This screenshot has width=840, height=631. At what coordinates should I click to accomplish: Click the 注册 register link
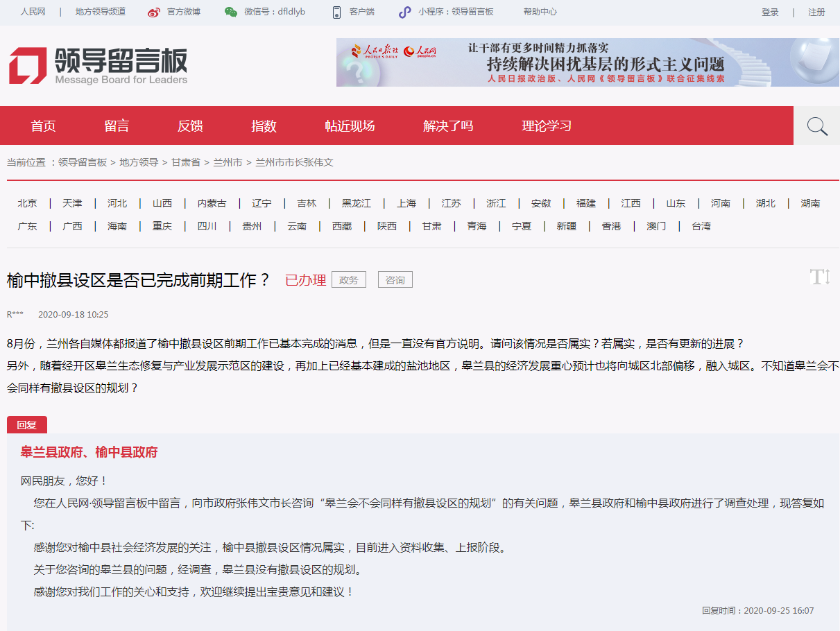[x=816, y=12]
